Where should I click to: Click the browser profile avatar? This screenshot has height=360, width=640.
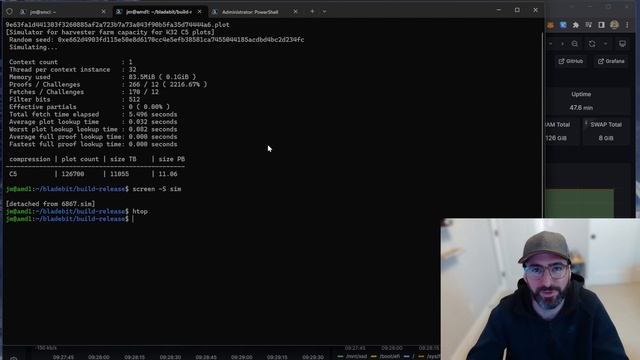coord(614,25)
